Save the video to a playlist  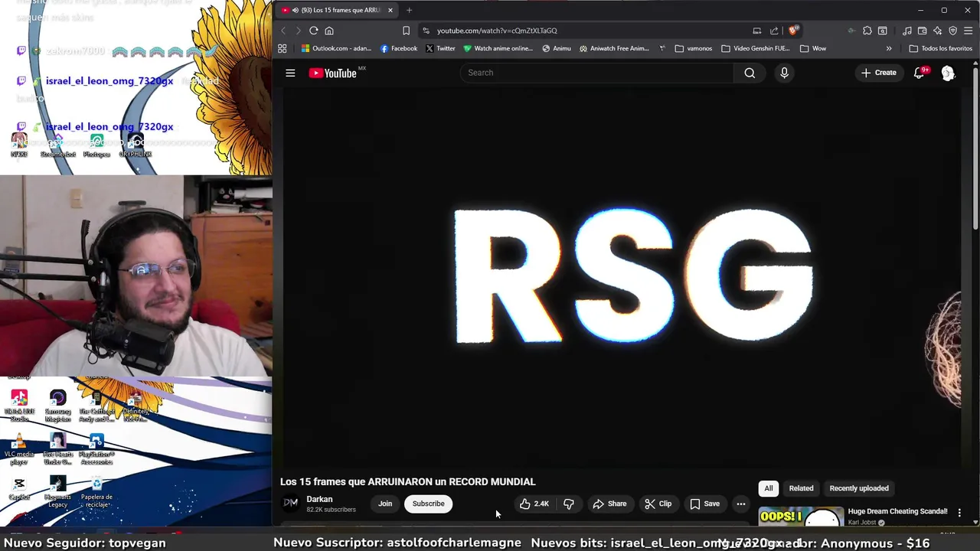pos(705,504)
